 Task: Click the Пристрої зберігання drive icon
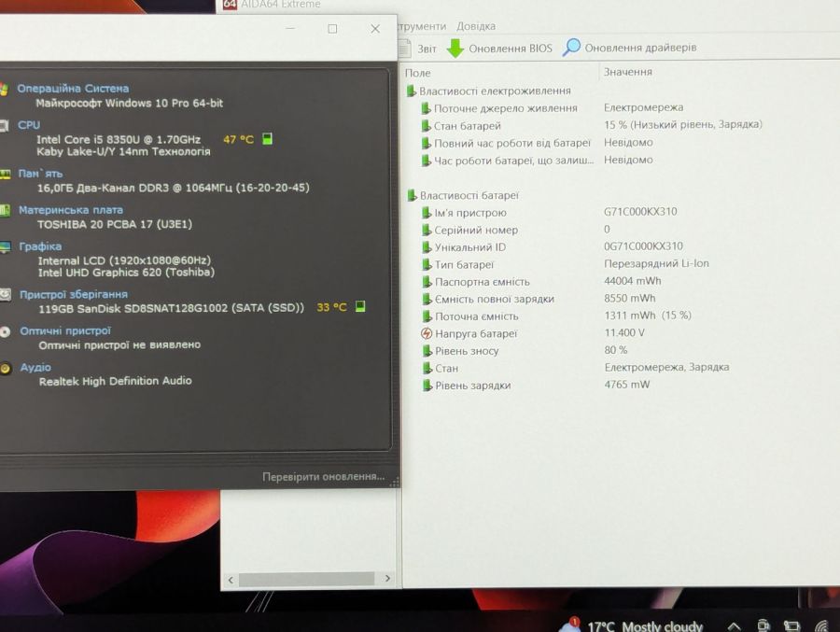pos(6,294)
